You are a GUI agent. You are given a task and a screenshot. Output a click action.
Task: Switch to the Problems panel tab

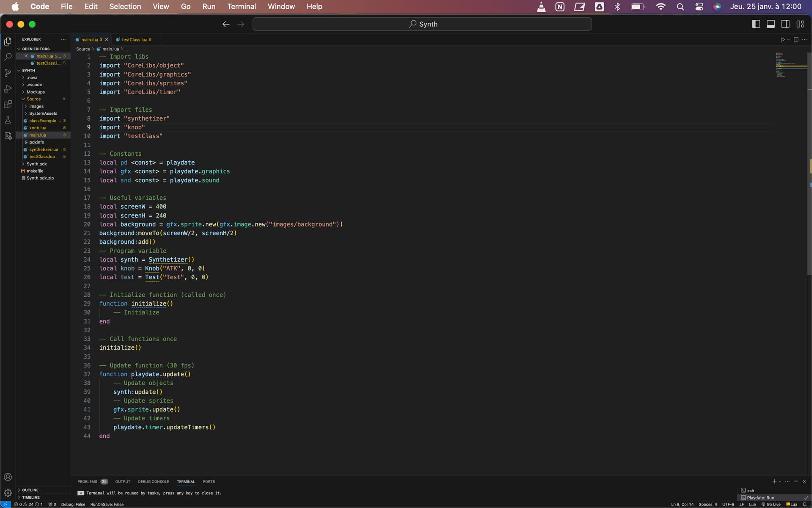88,481
